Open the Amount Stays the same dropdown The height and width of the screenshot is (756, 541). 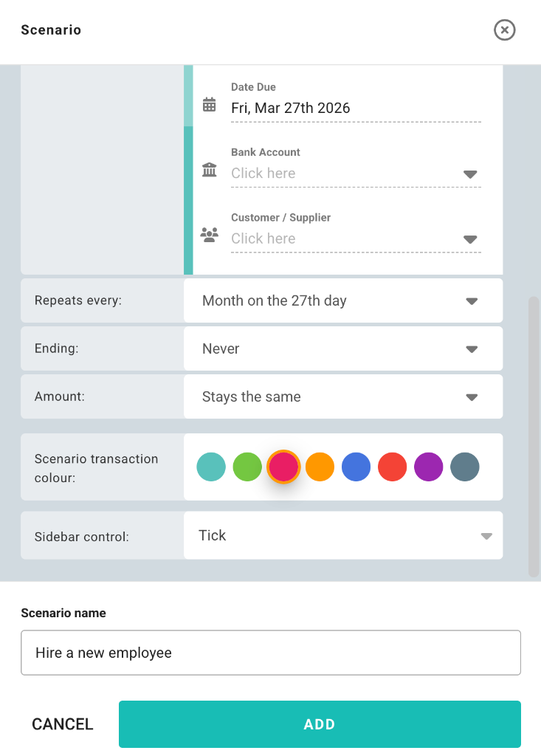pos(342,396)
